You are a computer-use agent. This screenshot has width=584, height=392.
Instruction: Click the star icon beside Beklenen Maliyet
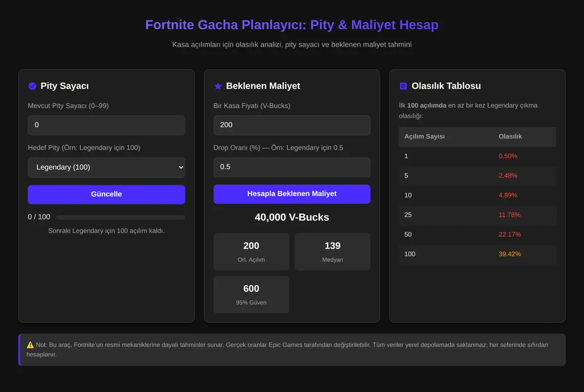pos(218,86)
